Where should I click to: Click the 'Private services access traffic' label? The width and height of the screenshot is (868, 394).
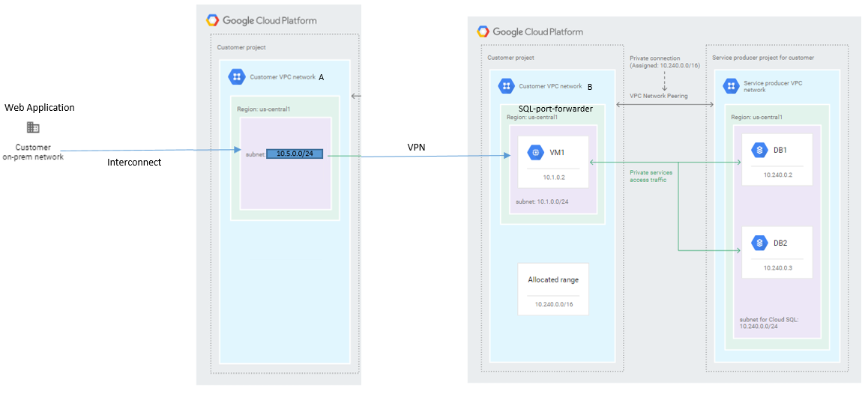(x=650, y=176)
